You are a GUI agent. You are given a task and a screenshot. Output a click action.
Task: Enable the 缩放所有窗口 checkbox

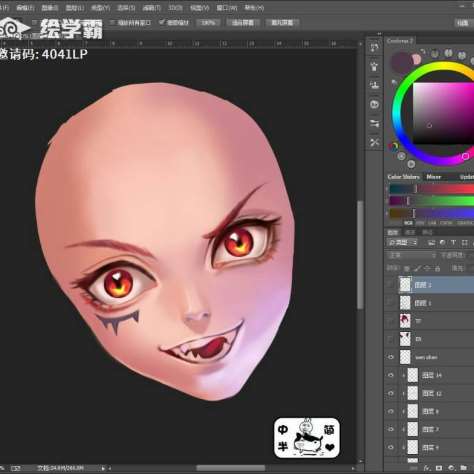113,22
